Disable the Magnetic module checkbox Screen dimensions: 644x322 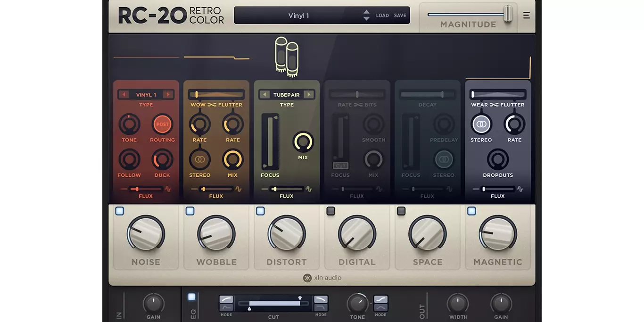click(x=471, y=211)
